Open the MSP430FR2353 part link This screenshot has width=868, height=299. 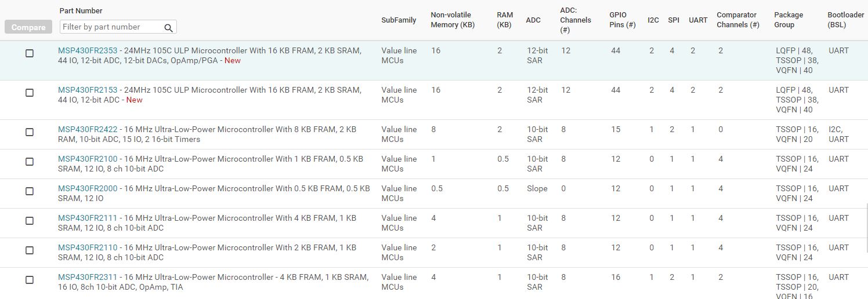pyautogui.click(x=88, y=50)
